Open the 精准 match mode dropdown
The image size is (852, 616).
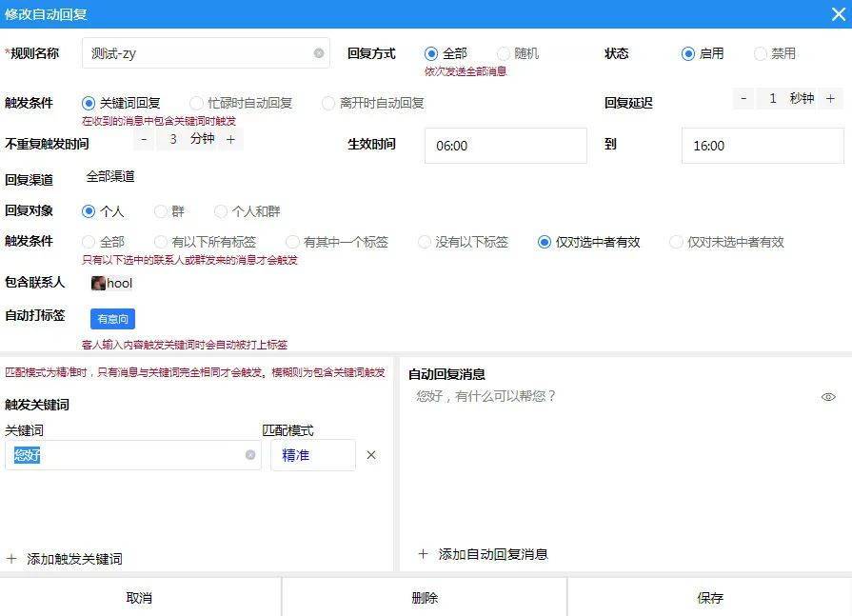point(312,455)
